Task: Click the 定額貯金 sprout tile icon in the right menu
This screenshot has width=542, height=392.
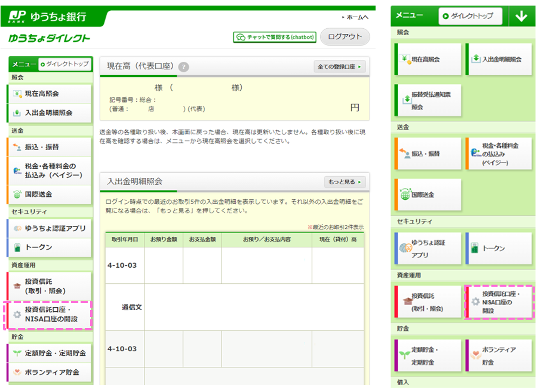Action: pos(404,354)
